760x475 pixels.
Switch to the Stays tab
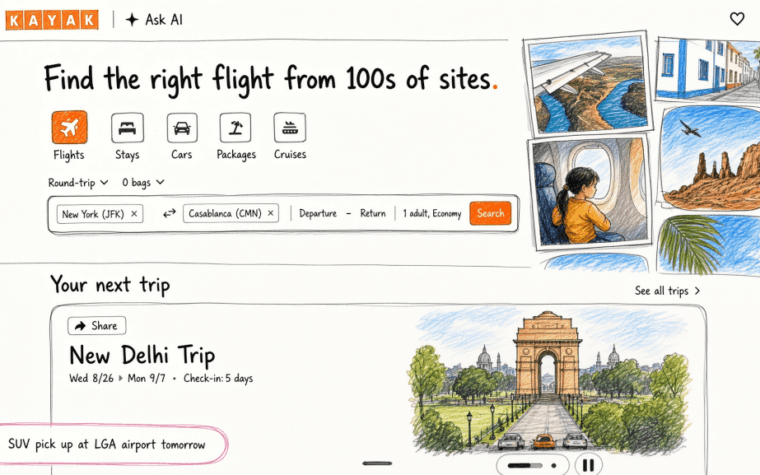point(127,127)
